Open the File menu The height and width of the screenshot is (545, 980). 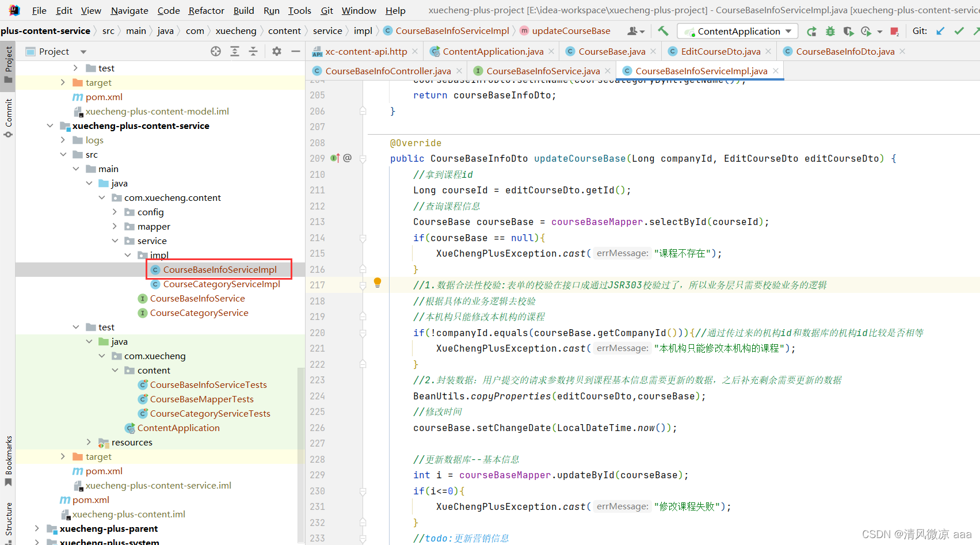click(39, 10)
